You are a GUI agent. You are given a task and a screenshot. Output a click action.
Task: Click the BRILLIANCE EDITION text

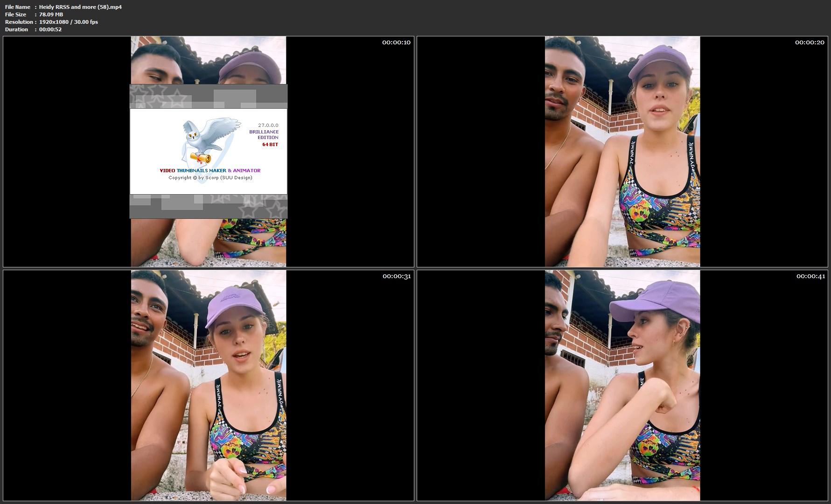point(264,134)
